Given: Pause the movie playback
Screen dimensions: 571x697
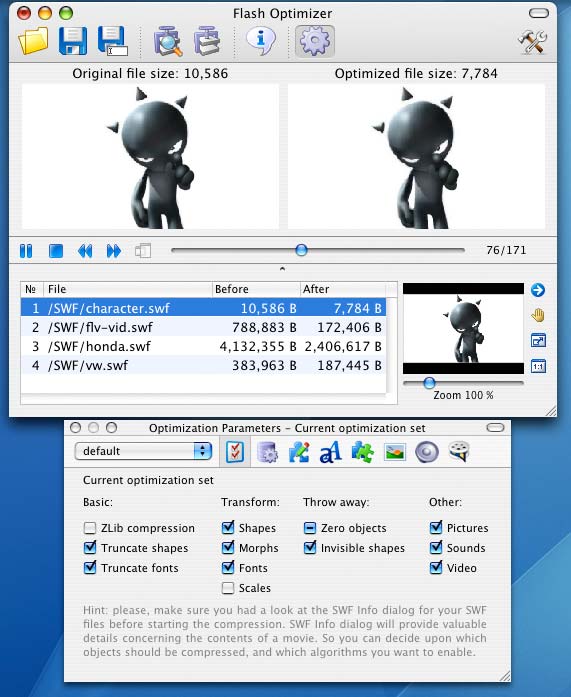Looking at the screenshot, I should click(x=26, y=251).
